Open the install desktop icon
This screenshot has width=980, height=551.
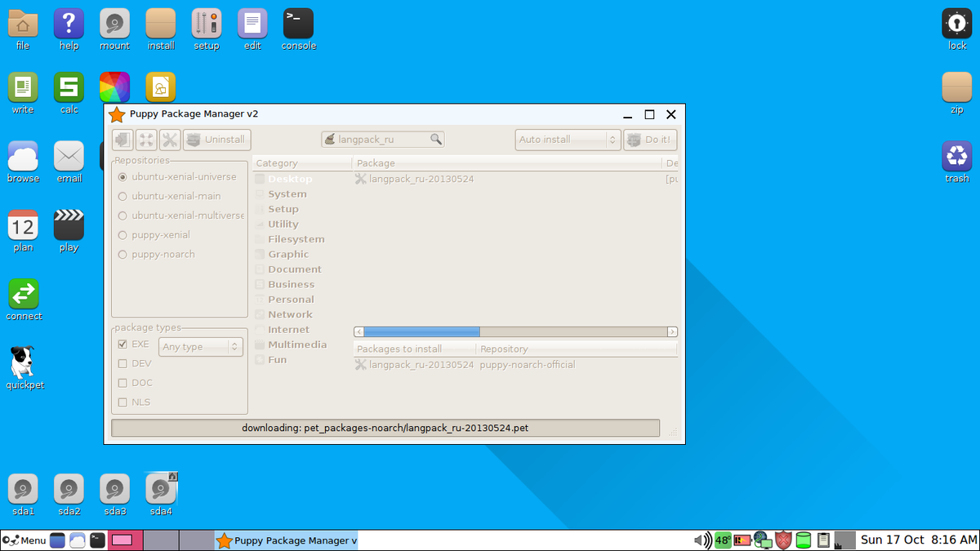(x=161, y=29)
